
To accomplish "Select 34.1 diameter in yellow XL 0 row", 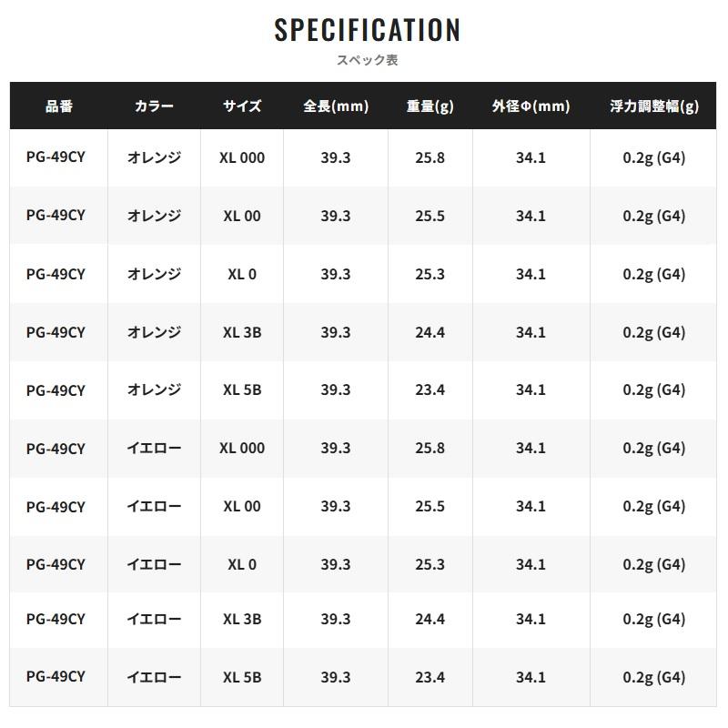I will 531,564.
